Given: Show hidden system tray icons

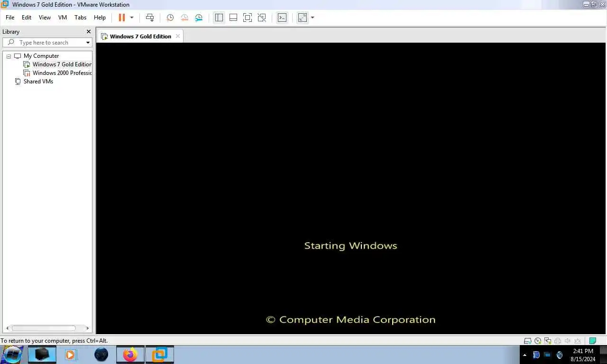Looking at the screenshot, I should (x=524, y=355).
